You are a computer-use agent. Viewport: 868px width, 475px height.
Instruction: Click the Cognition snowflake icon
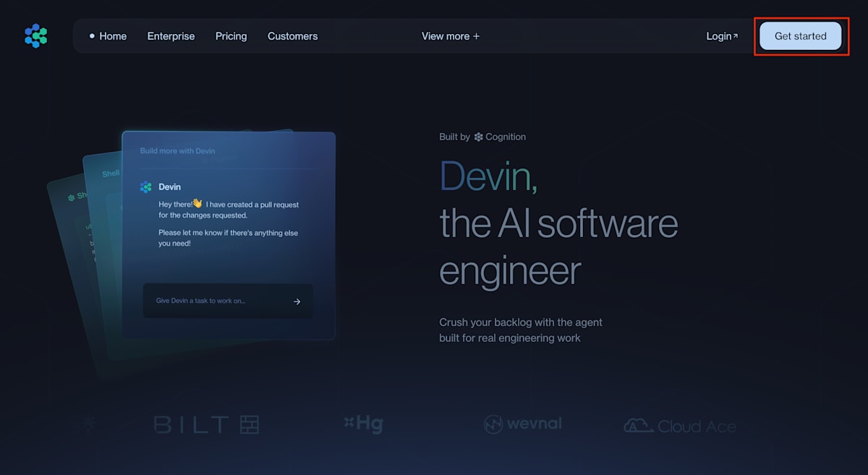[x=478, y=137]
